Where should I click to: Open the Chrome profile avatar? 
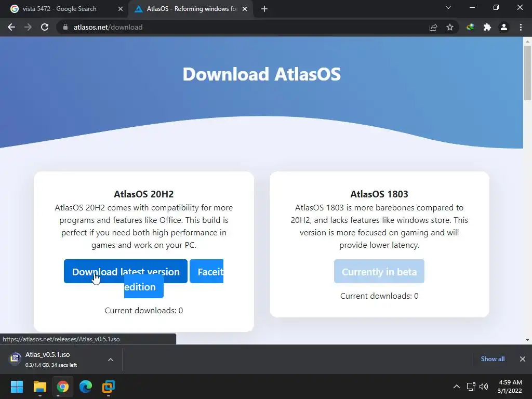[x=504, y=27]
